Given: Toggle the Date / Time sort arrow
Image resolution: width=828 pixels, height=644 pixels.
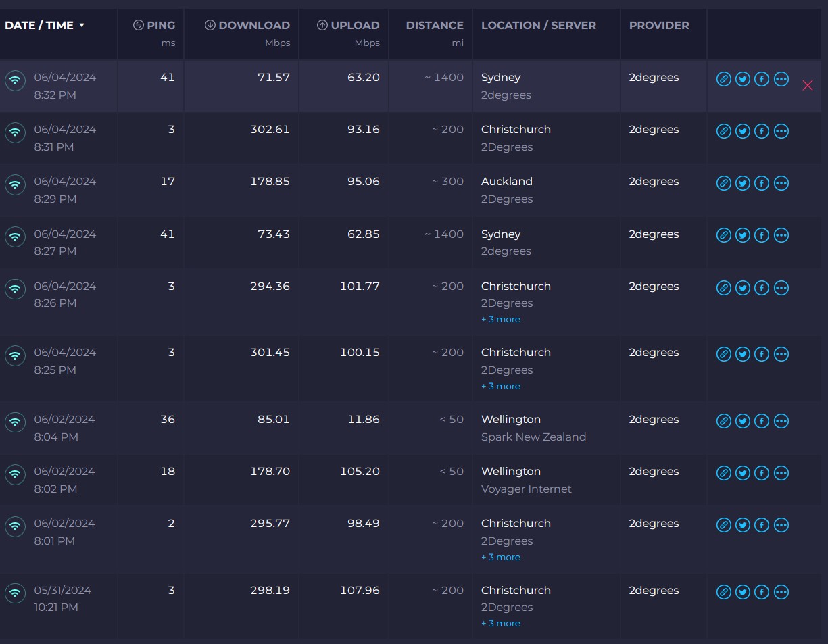Looking at the screenshot, I should pos(82,26).
